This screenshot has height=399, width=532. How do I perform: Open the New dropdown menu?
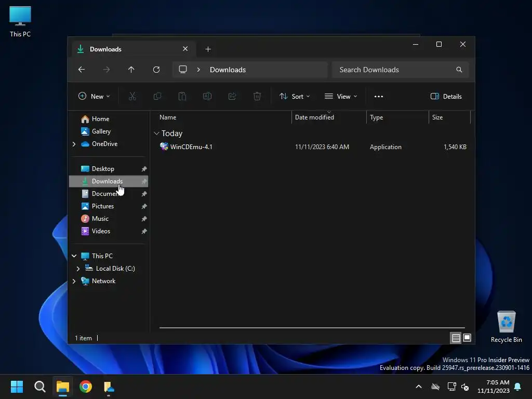[x=94, y=96]
